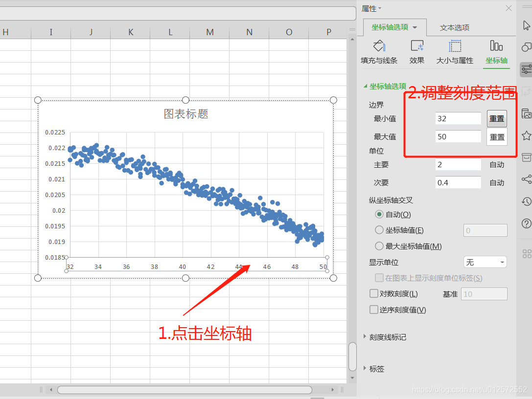This screenshot has width=532, height=399.
Task: Select column header I
Action: (x=51, y=32)
